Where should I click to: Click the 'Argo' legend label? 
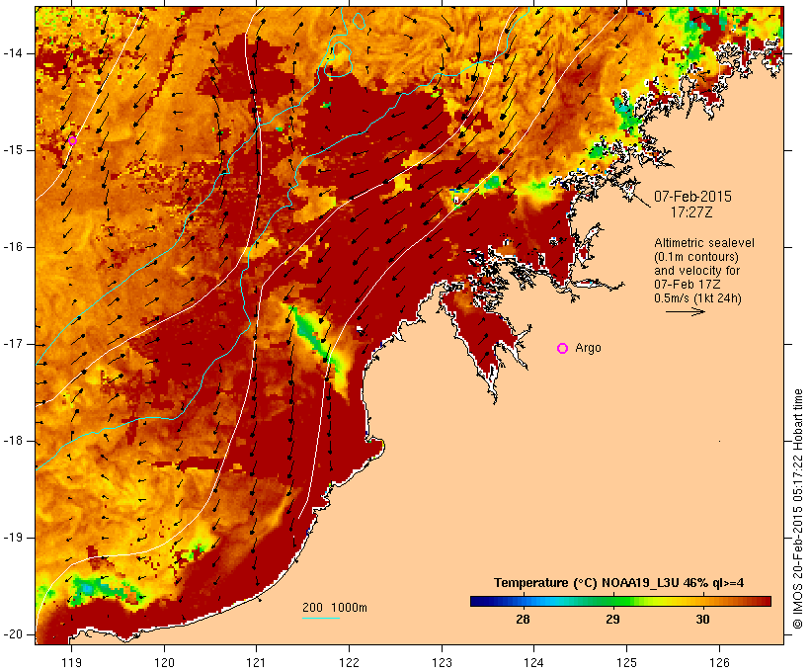coord(589,348)
